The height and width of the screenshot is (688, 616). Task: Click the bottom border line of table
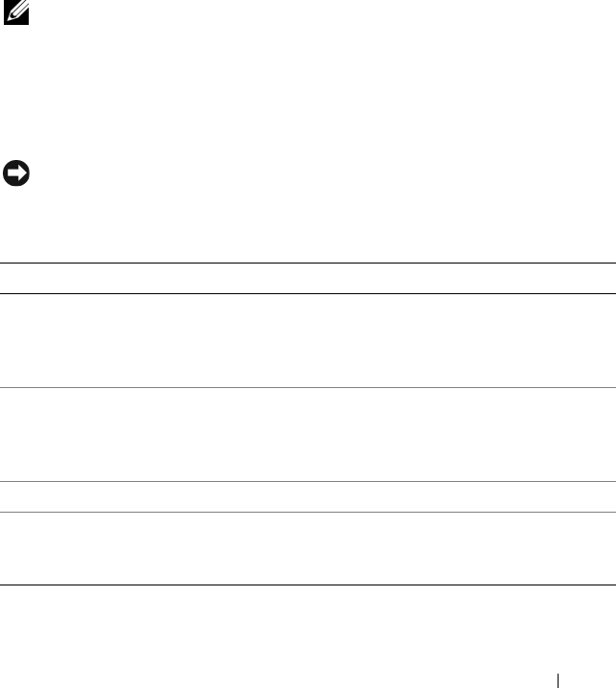coord(308,585)
